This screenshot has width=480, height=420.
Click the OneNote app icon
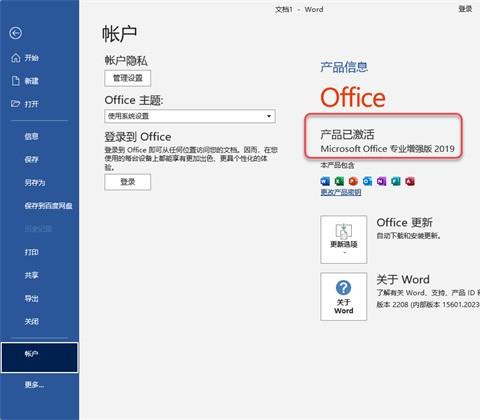[x=382, y=181]
